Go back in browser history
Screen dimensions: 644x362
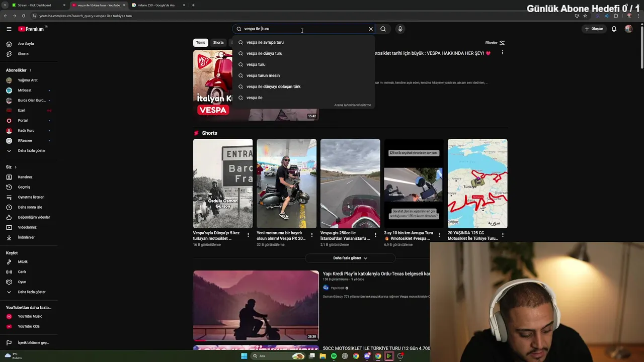[6, 16]
